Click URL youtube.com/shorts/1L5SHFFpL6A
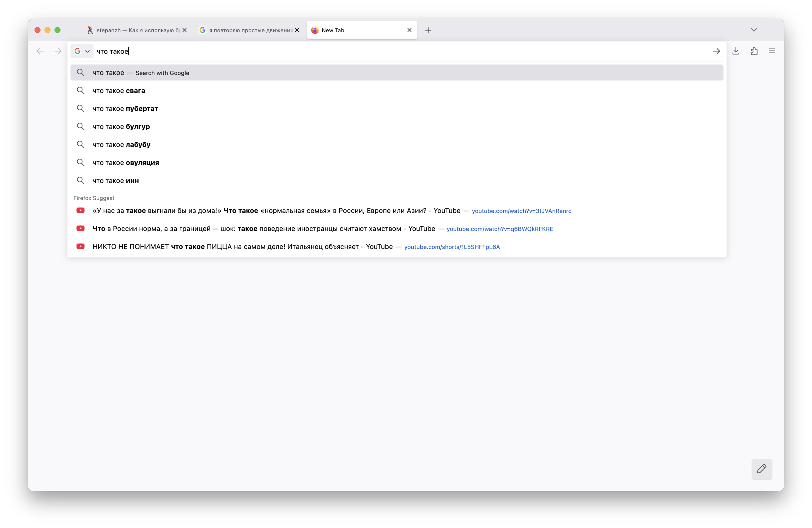This screenshot has height=528, width=812. [452, 247]
